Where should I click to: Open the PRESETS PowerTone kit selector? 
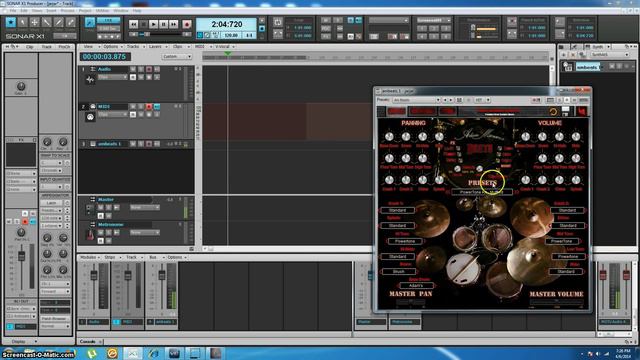click(x=482, y=192)
